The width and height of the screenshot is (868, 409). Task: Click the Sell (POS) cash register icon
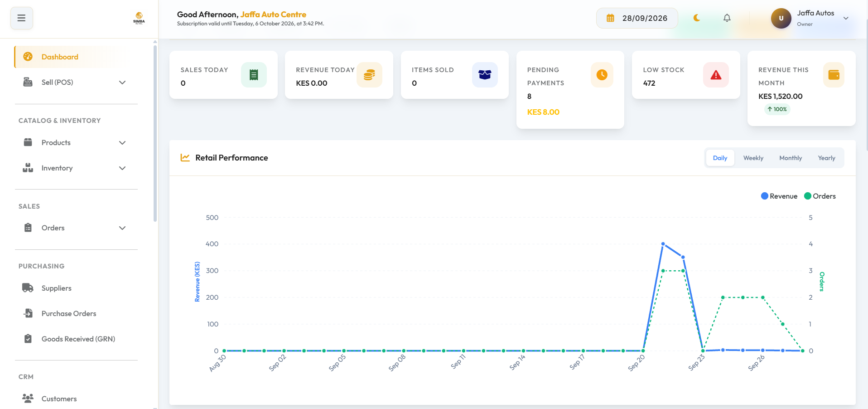point(28,82)
